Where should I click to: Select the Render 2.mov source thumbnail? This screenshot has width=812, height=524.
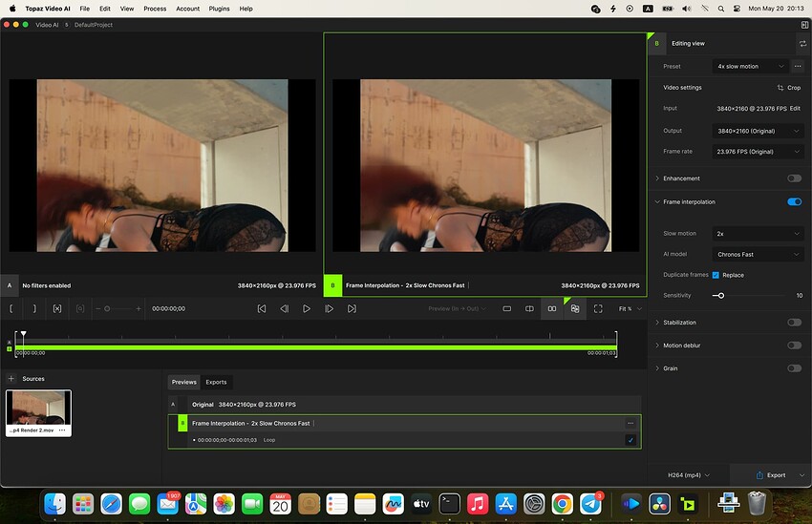[38, 413]
